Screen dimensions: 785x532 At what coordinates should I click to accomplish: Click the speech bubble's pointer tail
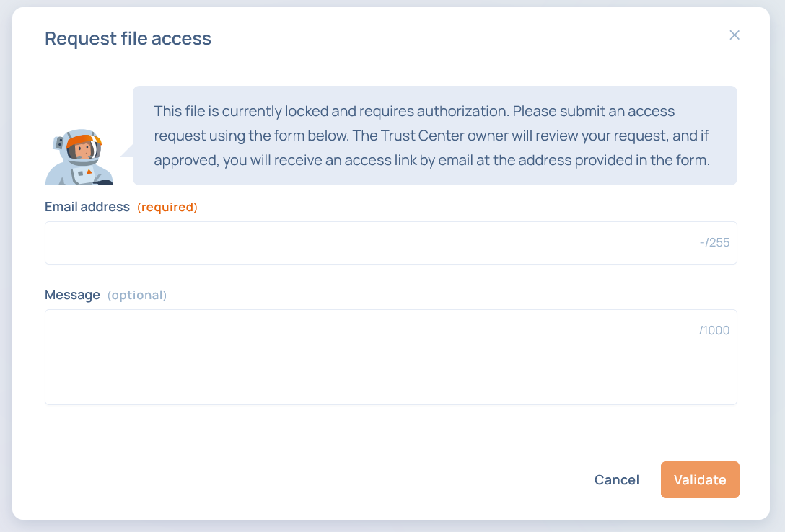pyautogui.click(x=126, y=151)
